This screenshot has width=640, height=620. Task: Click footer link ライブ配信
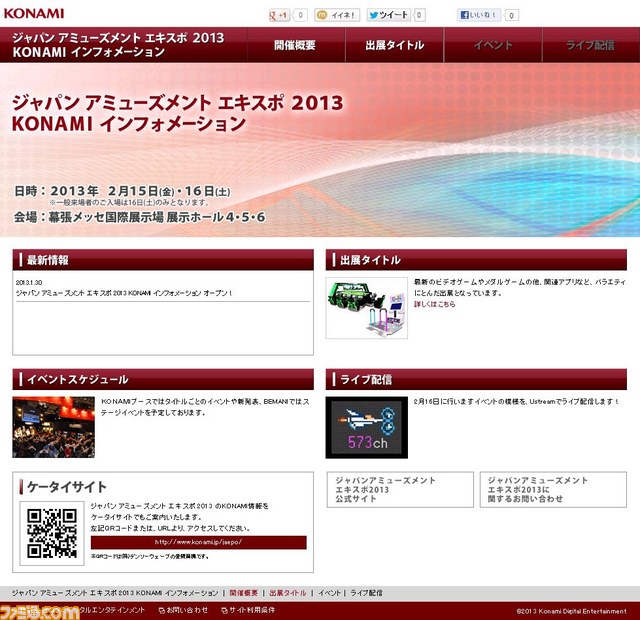click(x=367, y=593)
